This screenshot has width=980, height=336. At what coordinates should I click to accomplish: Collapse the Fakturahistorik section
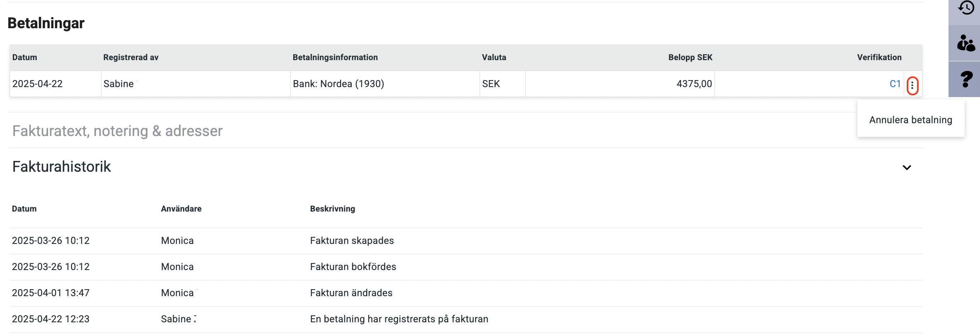[x=907, y=168]
